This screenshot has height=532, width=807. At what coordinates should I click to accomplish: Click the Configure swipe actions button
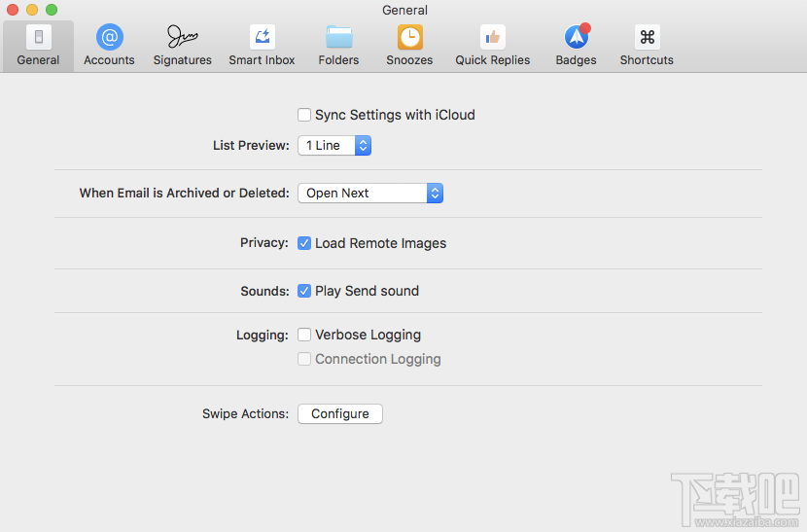pos(340,413)
